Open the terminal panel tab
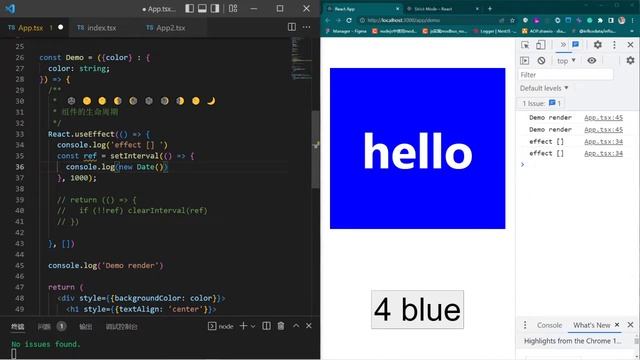The height and width of the screenshot is (360, 640). coord(18,327)
